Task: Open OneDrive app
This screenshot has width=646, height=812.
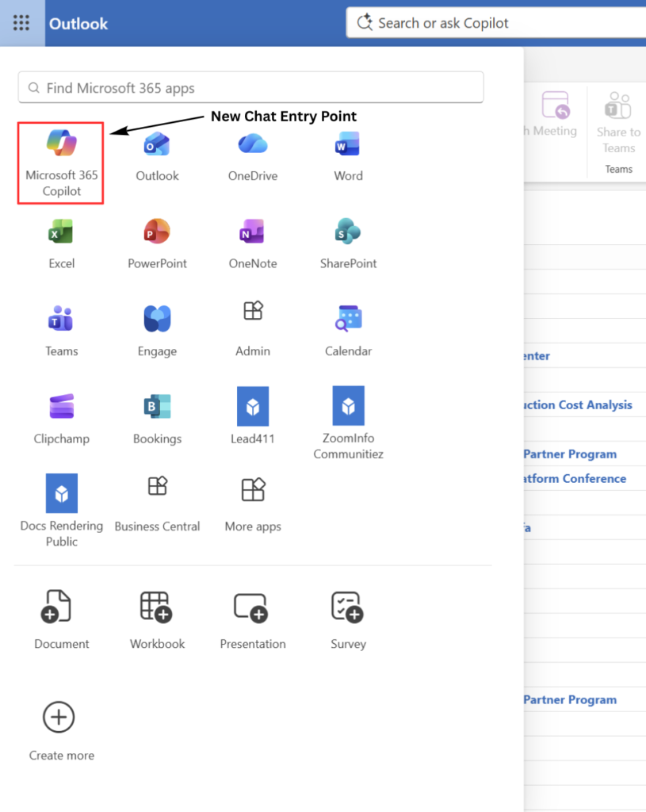Action: pyautogui.click(x=253, y=156)
